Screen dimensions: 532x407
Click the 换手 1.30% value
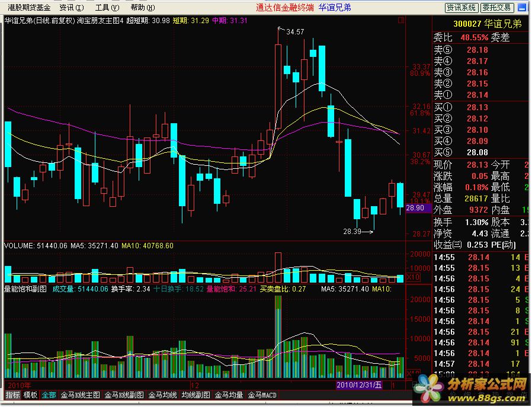pos(476,222)
